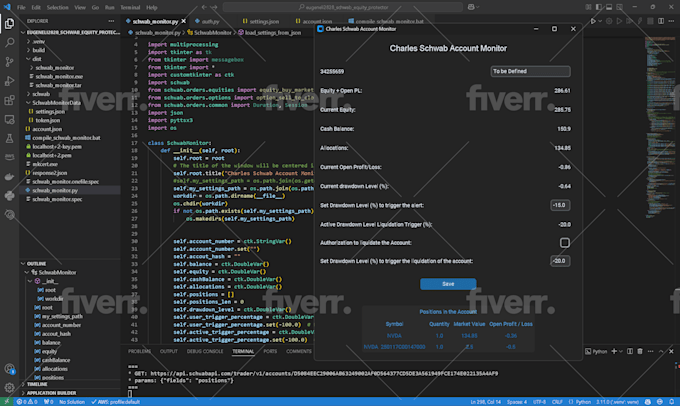The height and width of the screenshot is (406, 680).
Task: Click the Run Python File play icon
Action: click(x=592, y=21)
